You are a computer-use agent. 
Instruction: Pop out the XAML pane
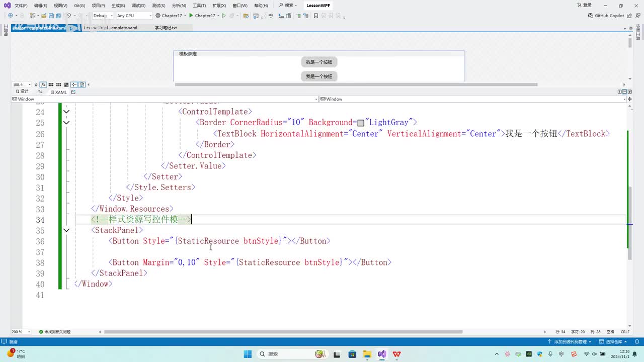(73, 92)
